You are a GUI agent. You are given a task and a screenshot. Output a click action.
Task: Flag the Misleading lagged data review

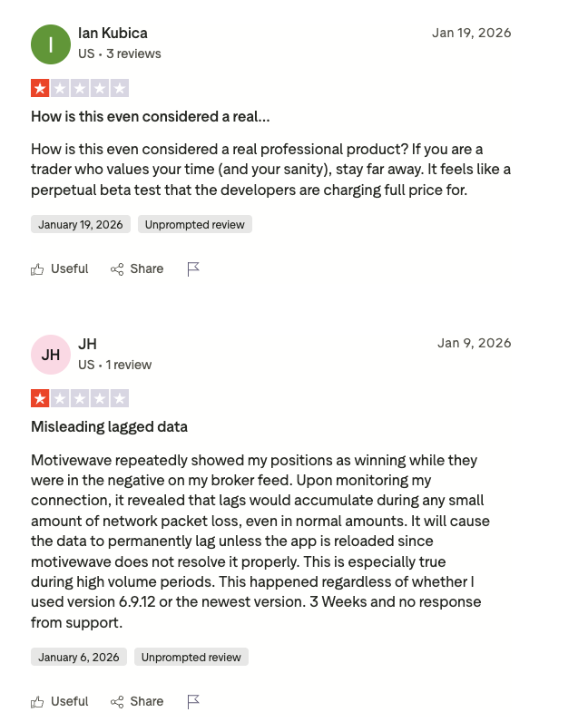pyautogui.click(x=193, y=702)
